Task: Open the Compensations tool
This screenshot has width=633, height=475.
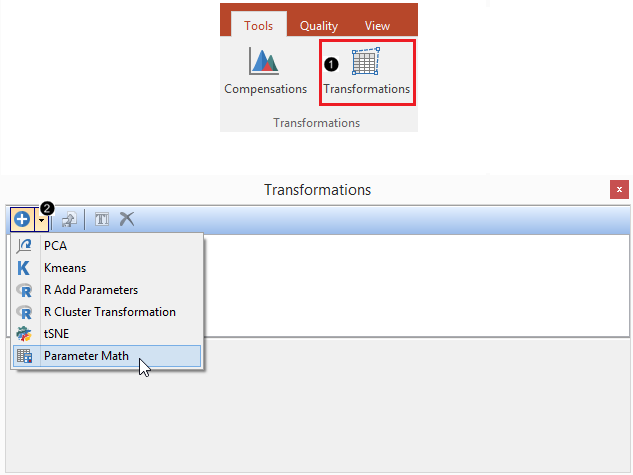Action: [265, 72]
